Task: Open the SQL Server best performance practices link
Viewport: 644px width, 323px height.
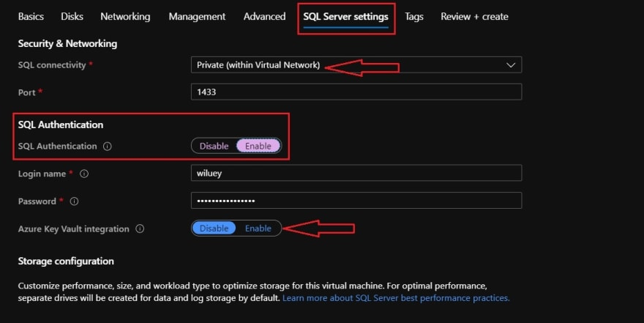Action: [396, 298]
